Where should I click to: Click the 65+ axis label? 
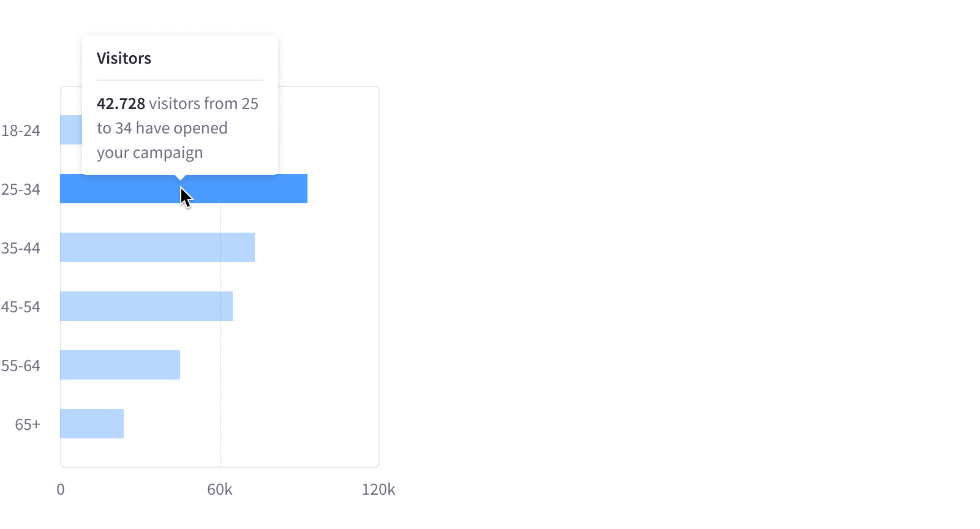[28, 424]
